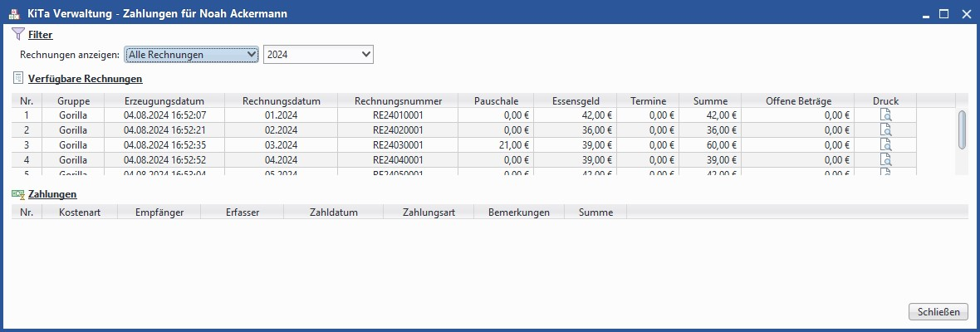Maximize the Zahlungen window
This screenshot has height=332, width=980.
pos(943,14)
